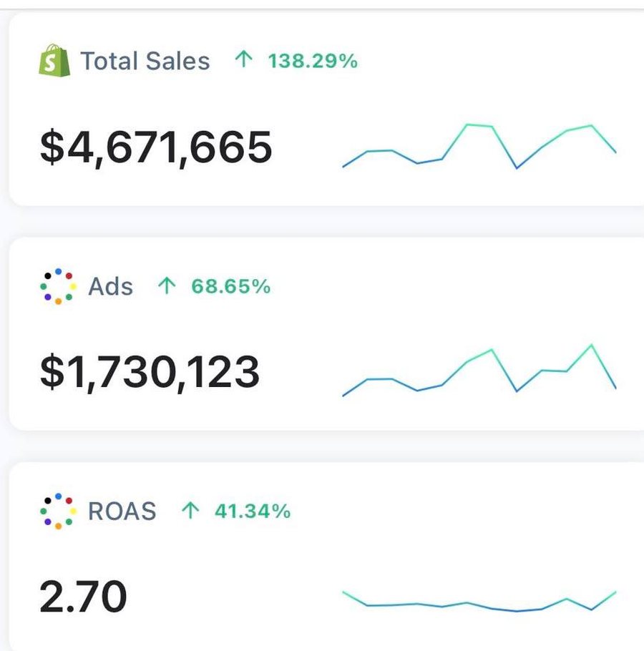Screen dimensions: 644x651
Task: Click the colorful dots icon beside Ads
Action: (58, 286)
